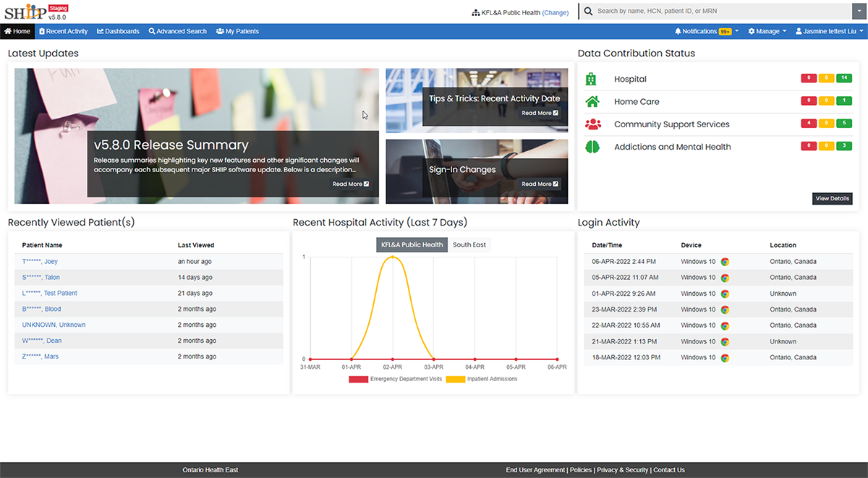Screen dimensions: 868x478
Task: Open patient Z******, Mars
Action: (41, 357)
